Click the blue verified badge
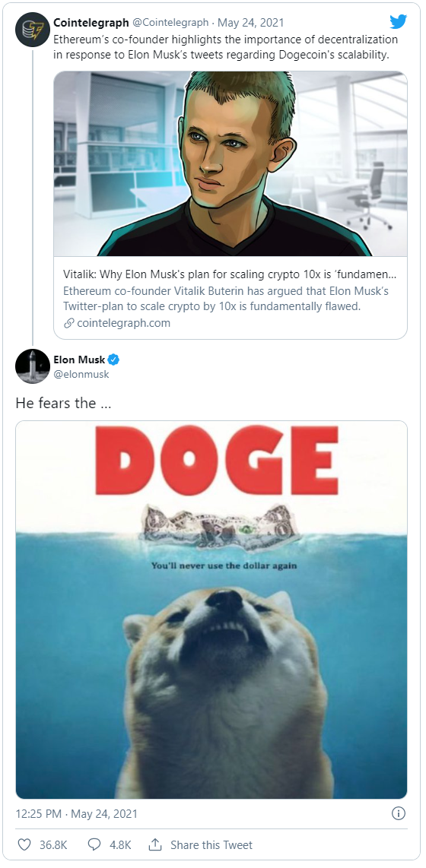Viewport: 426px width, 868px height. (113, 360)
